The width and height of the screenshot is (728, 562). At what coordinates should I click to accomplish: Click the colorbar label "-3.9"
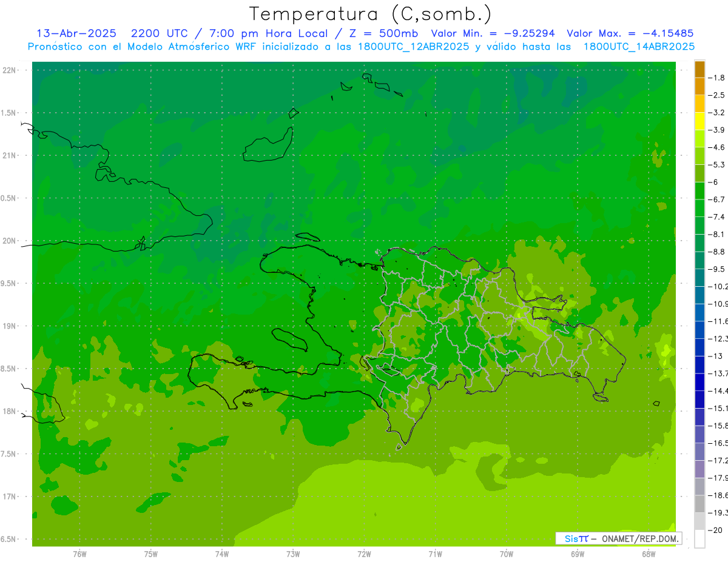[x=717, y=130]
